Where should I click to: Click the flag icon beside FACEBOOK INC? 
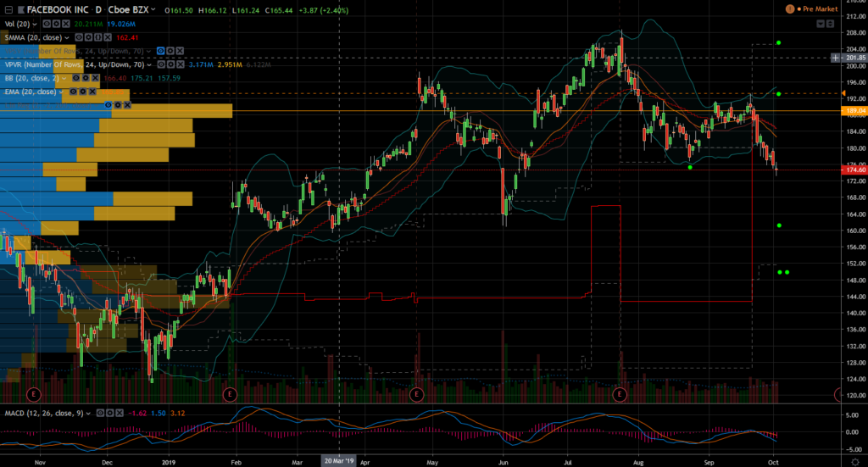[x=21, y=10]
